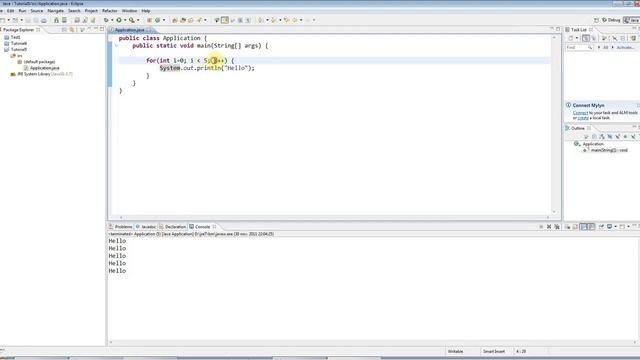Select the Console tab
Screen dimensions: 640x360
pos(202,227)
